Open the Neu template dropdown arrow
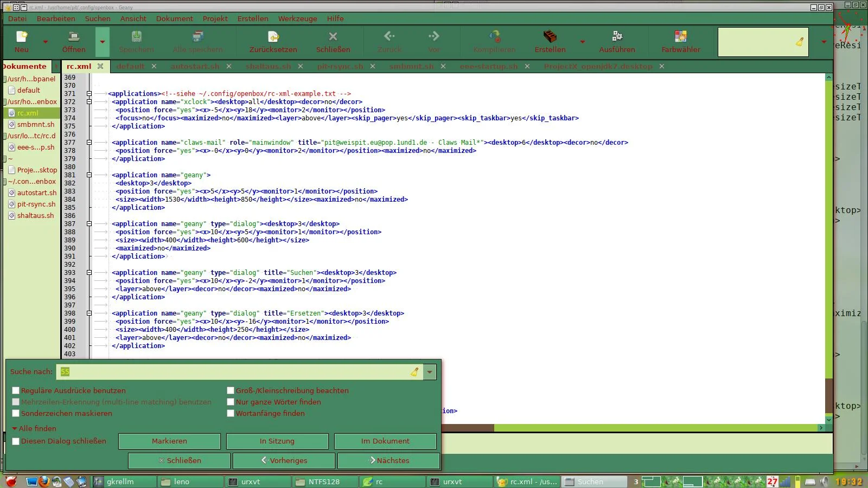This screenshot has height=488, width=868. [46, 42]
